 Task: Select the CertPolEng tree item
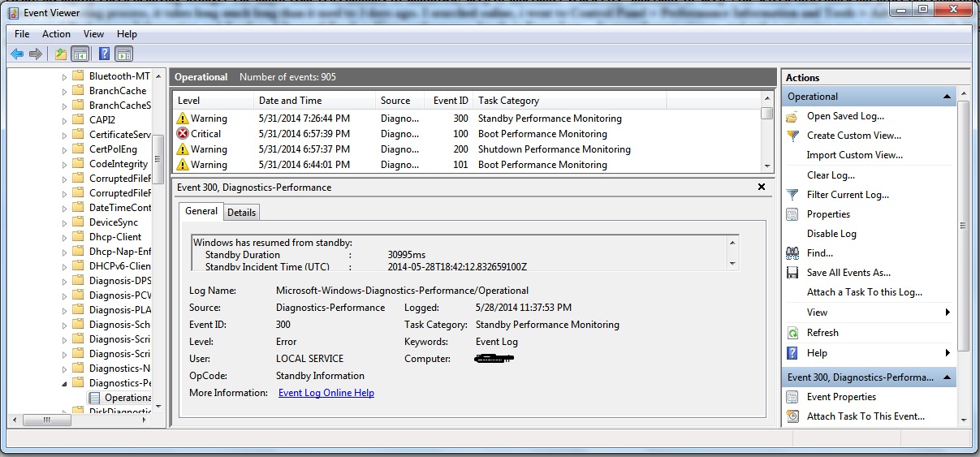[x=113, y=149]
